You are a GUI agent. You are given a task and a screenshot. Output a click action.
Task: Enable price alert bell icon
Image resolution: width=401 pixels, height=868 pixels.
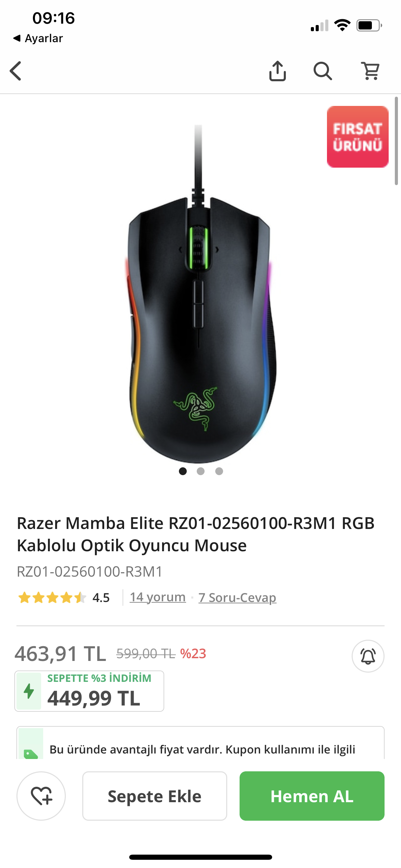368,656
